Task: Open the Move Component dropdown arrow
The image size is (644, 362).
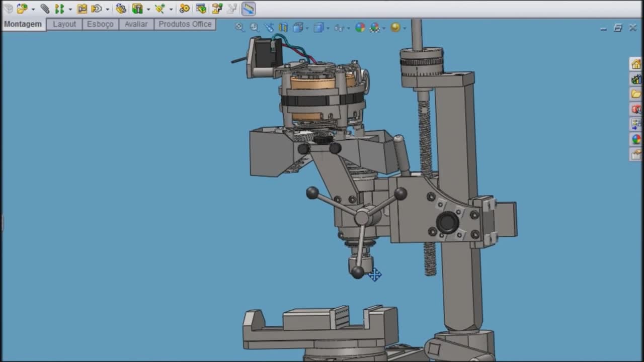Action: [107, 9]
